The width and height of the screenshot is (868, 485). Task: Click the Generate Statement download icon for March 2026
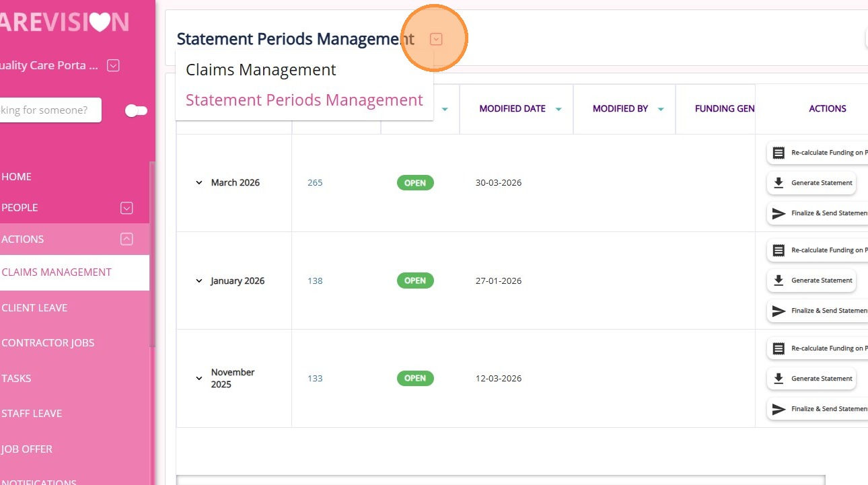click(x=779, y=183)
